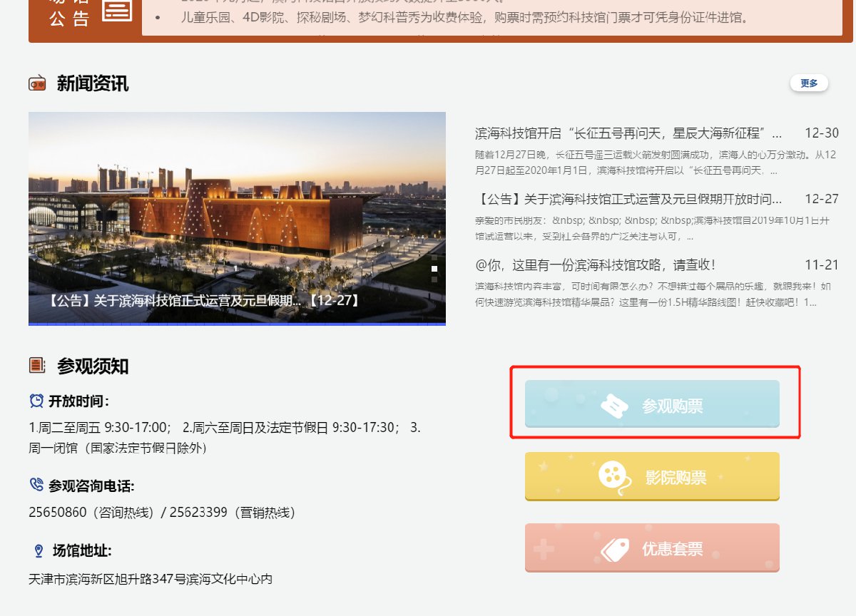The image size is (856, 616).
Task: Click the 新闻资讯 section heading
Action: pyautogui.click(x=93, y=83)
